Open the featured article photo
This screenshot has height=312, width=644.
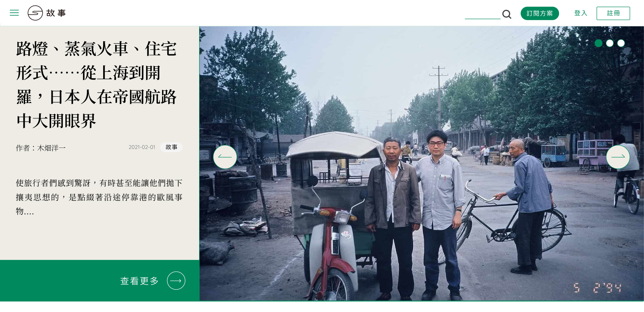421,163
